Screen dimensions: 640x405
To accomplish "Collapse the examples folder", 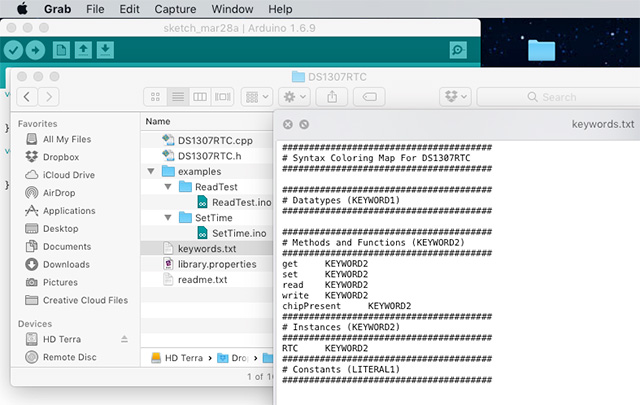I will [151, 171].
